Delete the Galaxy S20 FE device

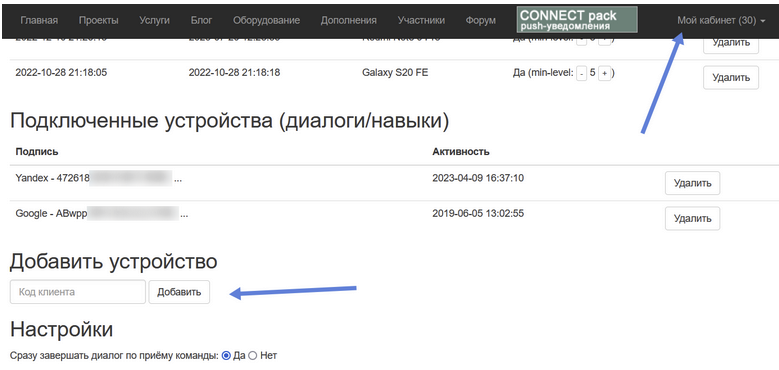point(731,77)
